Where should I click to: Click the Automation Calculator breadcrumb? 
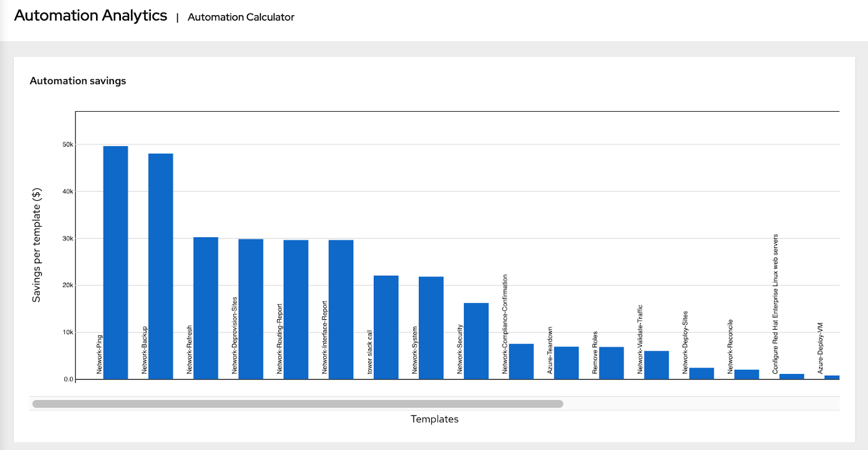[x=241, y=17]
